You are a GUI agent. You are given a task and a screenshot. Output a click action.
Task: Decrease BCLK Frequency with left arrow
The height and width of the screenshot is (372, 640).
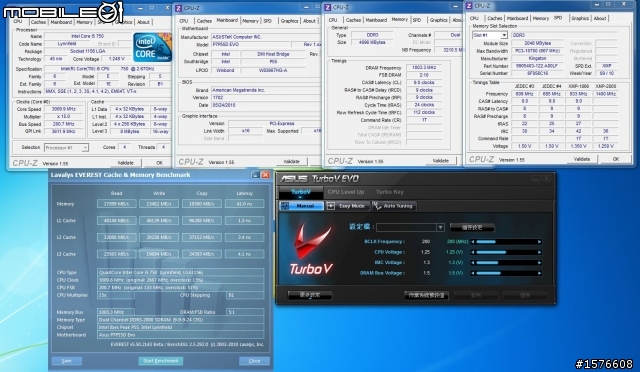coord(473,242)
